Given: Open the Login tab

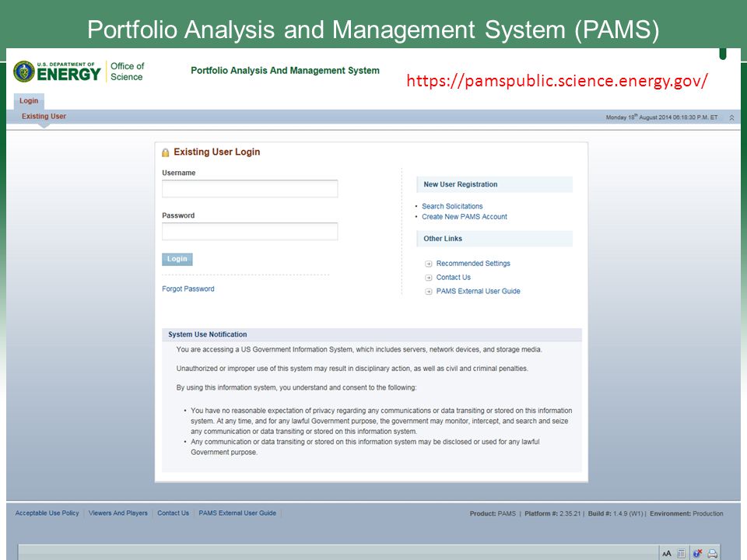Looking at the screenshot, I should tap(29, 101).
